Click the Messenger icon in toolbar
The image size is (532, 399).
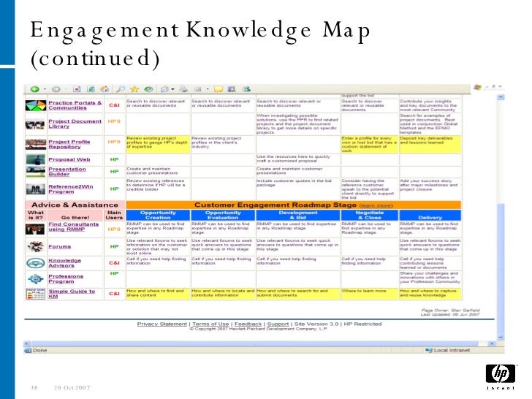(x=246, y=89)
